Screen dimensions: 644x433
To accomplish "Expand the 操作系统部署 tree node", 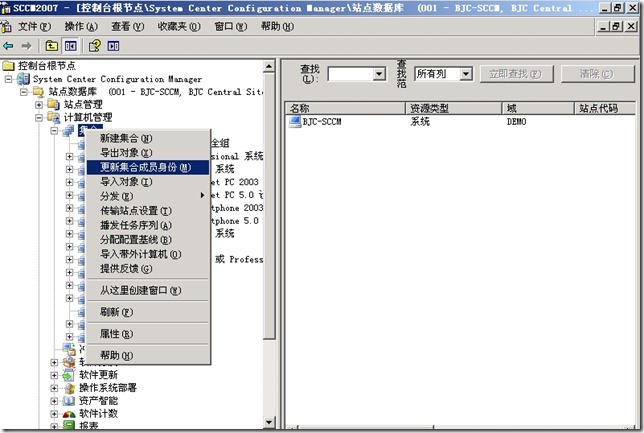I will click(x=54, y=388).
